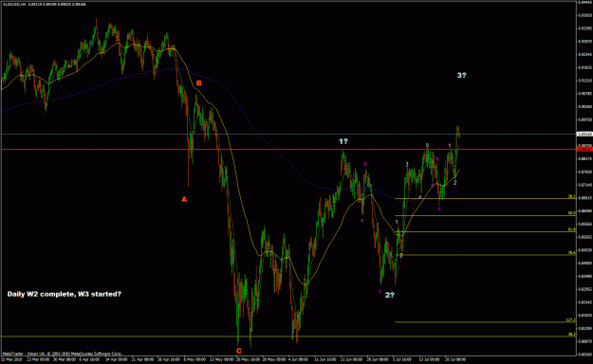Click the MetaTrader Alpari UK copyright text
The image size is (593, 364).
coord(63,354)
